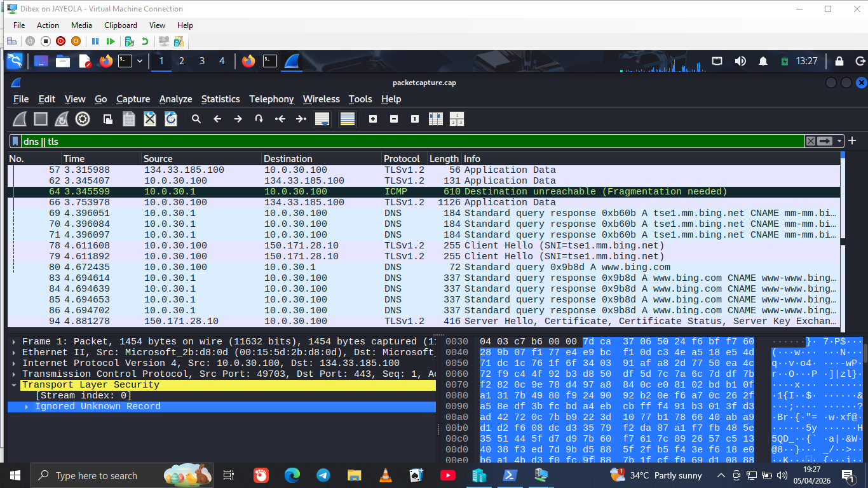The height and width of the screenshot is (488, 868).
Task: Stop the running capture
Action: (x=39, y=119)
